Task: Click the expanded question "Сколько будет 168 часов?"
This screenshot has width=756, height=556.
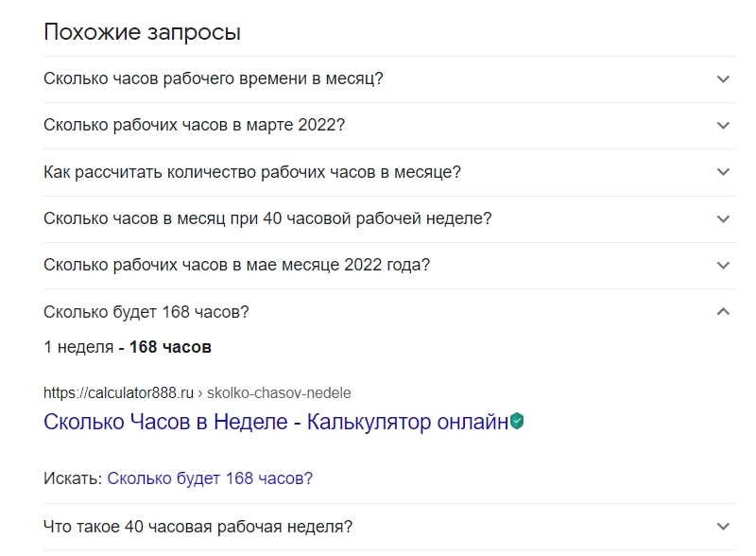Action: click(x=142, y=310)
